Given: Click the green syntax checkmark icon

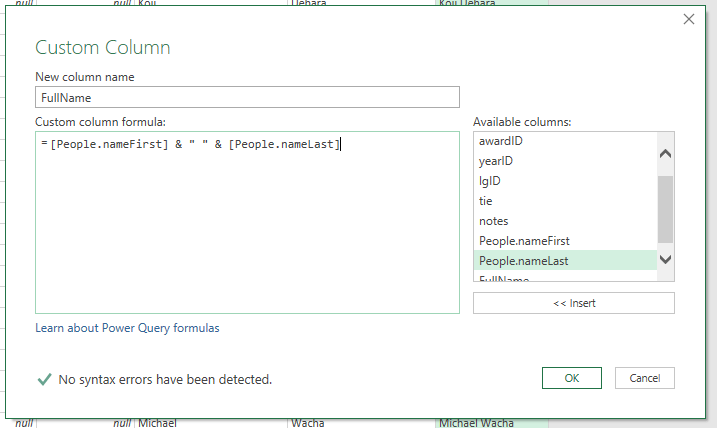Looking at the screenshot, I should coord(44,379).
